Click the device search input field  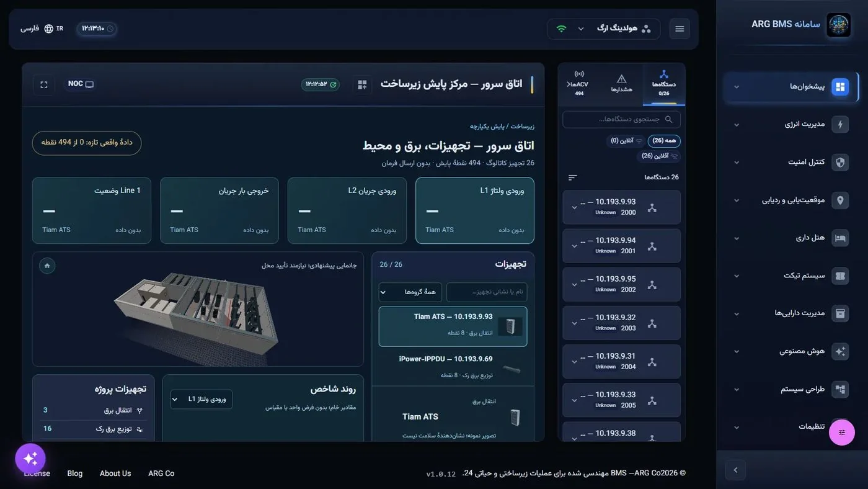click(x=621, y=119)
